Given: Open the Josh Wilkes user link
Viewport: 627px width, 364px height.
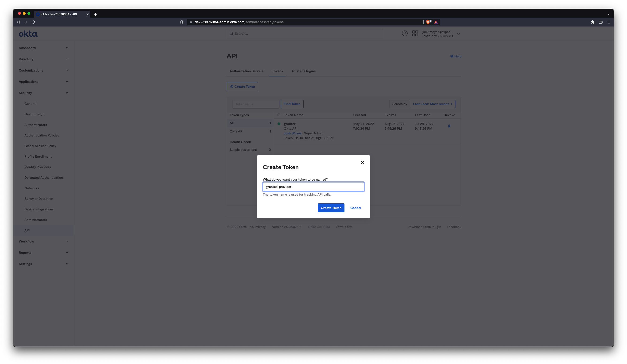Looking at the screenshot, I should [x=292, y=133].
